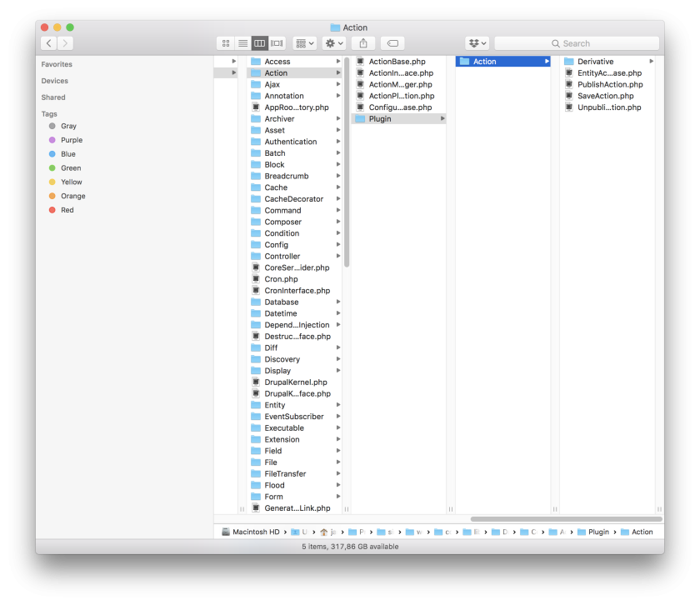Screen dimensions: 700x605
Task: Click the Back navigation arrow
Action: [x=49, y=43]
